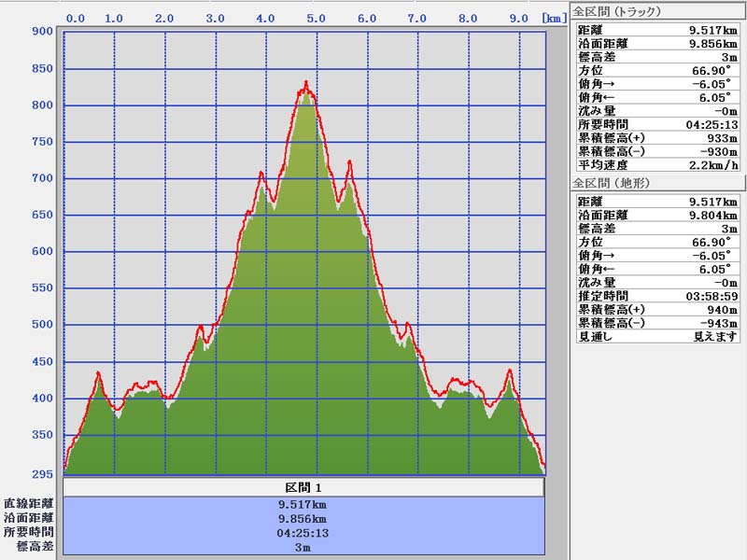Click the 所要時間 value in the track panel
This screenshot has width=747, height=560.
709,124
